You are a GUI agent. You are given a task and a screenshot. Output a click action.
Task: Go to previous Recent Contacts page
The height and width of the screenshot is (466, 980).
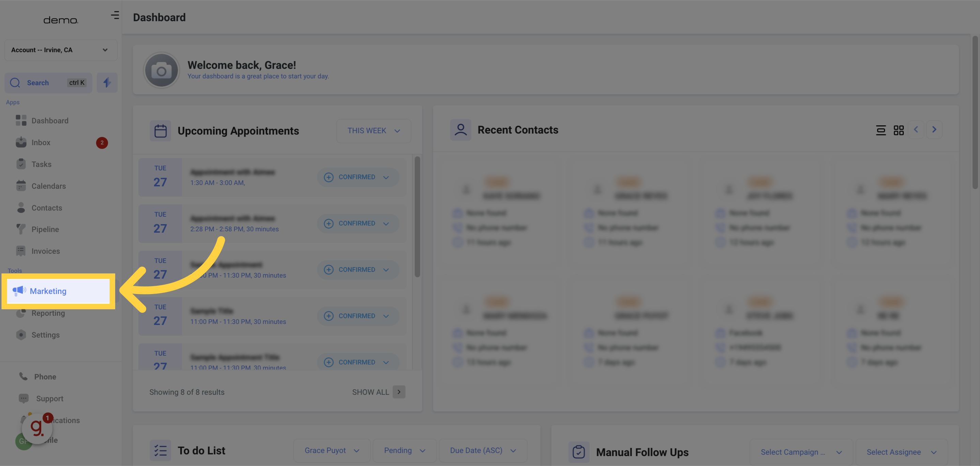point(916,129)
